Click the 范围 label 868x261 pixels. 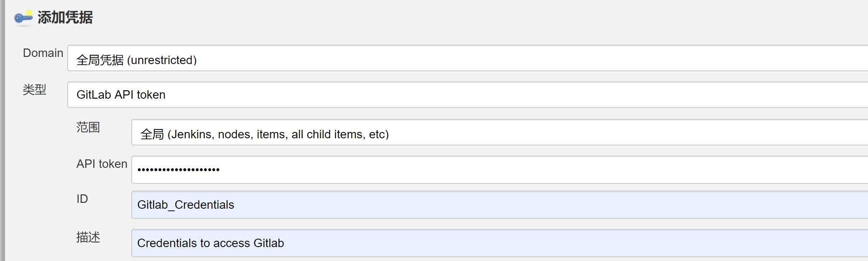pos(88,127)
